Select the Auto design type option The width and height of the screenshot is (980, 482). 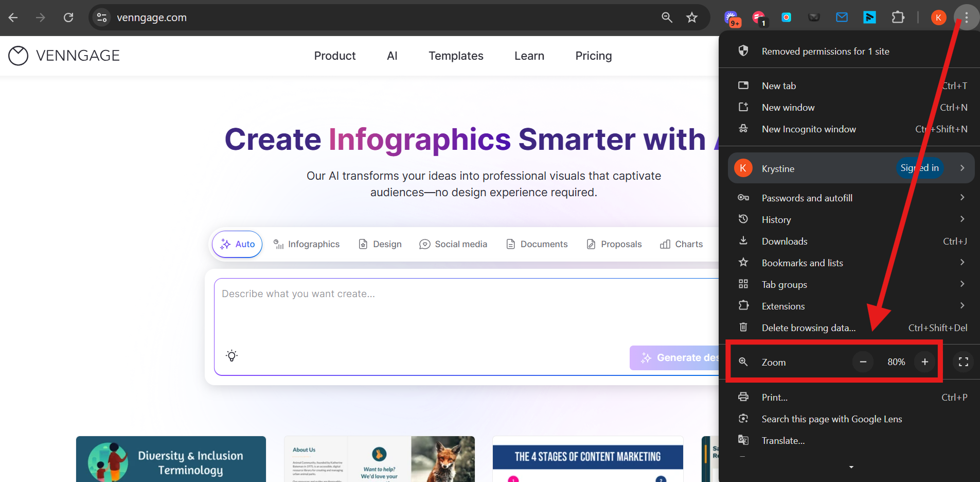[237, 244]
